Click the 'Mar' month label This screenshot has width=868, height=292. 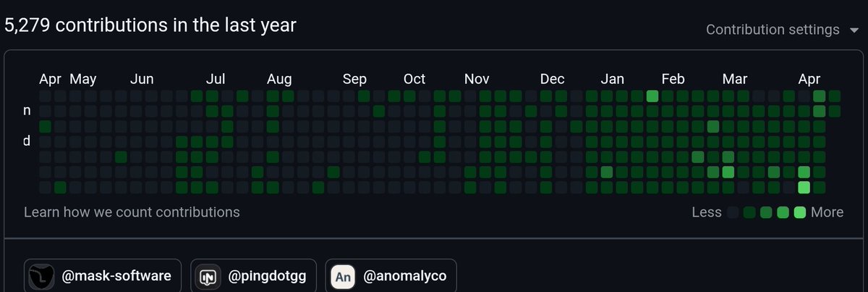tap(735, 79)
